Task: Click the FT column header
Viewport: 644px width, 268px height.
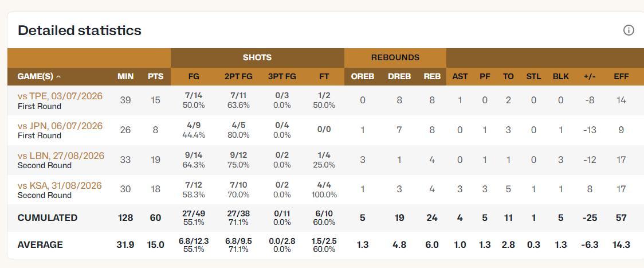Action: (324, 76)
